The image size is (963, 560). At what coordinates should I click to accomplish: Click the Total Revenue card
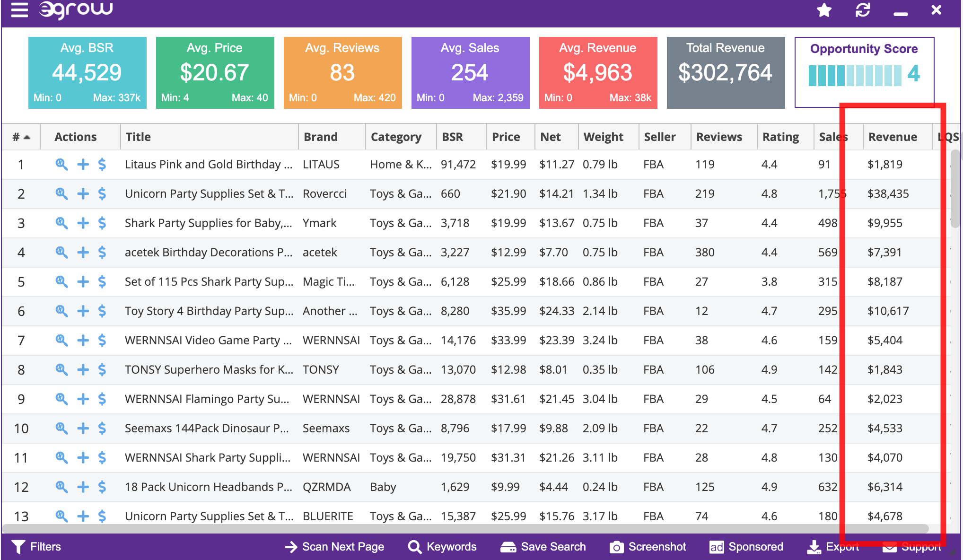tap(726, 73)
